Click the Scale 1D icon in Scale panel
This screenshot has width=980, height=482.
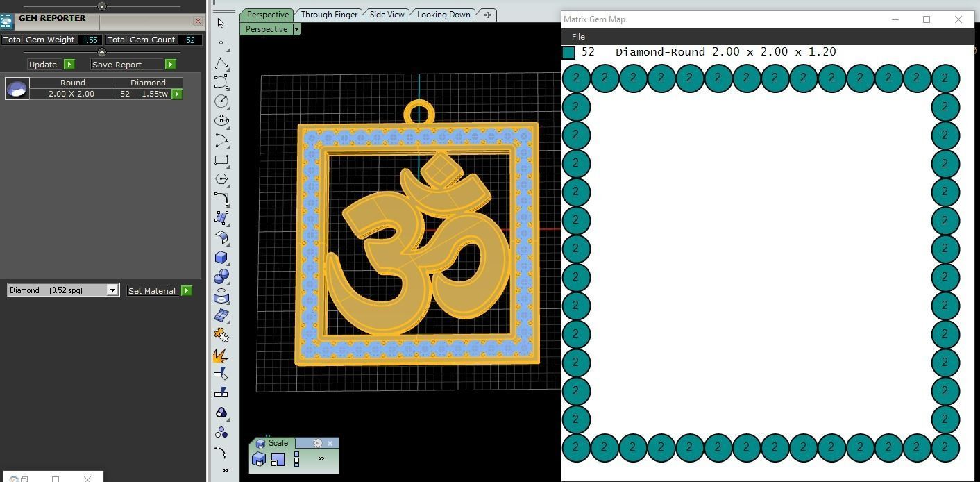point(297,459)
